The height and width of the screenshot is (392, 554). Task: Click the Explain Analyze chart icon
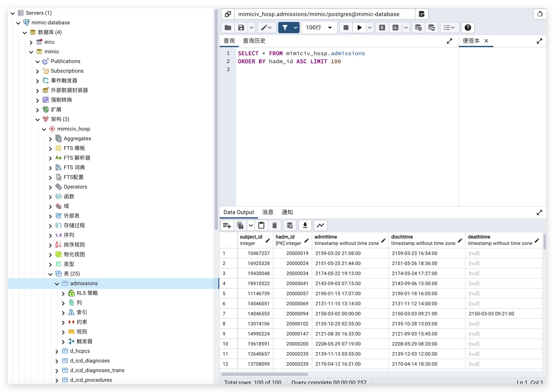tap(395, 28)
